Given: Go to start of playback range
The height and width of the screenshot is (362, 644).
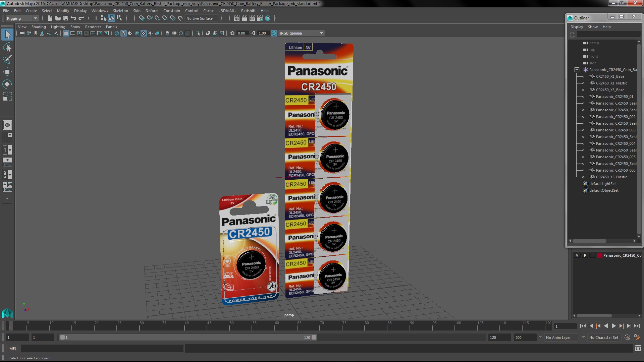Looking at the screenshot, I should [x=583, y=326].
